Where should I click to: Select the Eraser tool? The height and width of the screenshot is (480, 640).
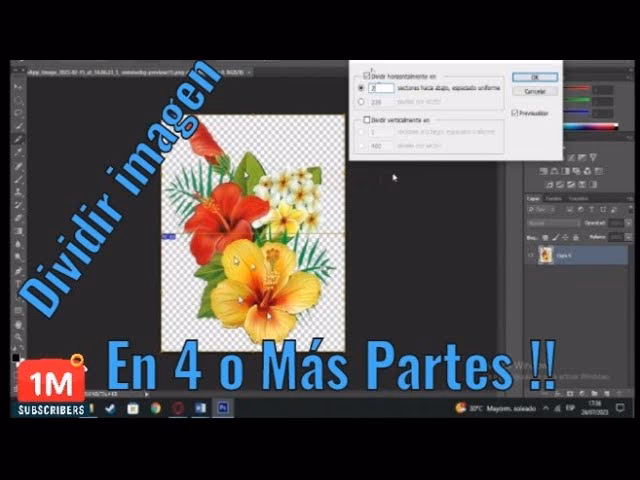coord(18,218)
